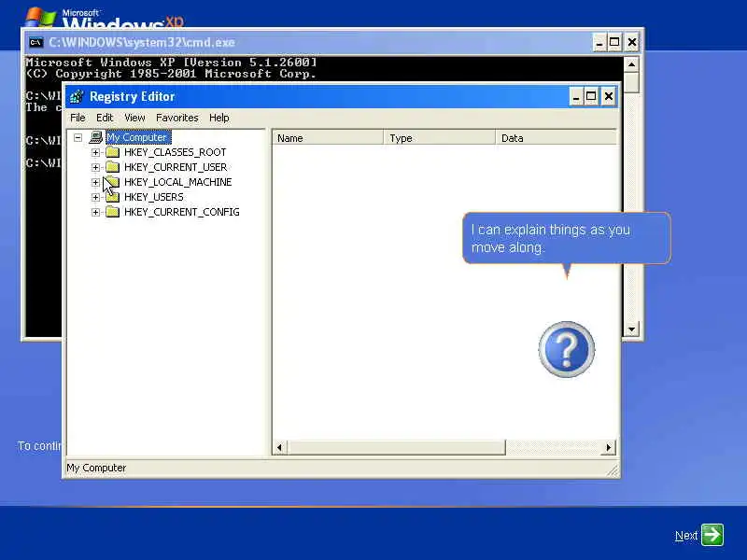Click the My Computer icon in the tree
This screenshot has width=747, height=560.
pyautogui.click(x=96, y=137)
